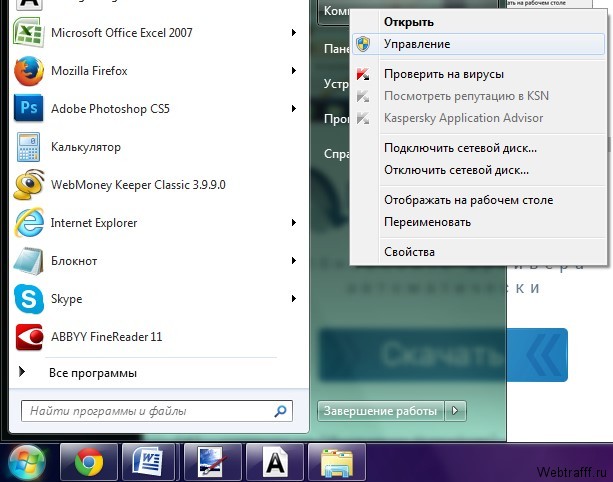Switch to Word on the taskbar
613x482 pixels.
pos(149,462)
